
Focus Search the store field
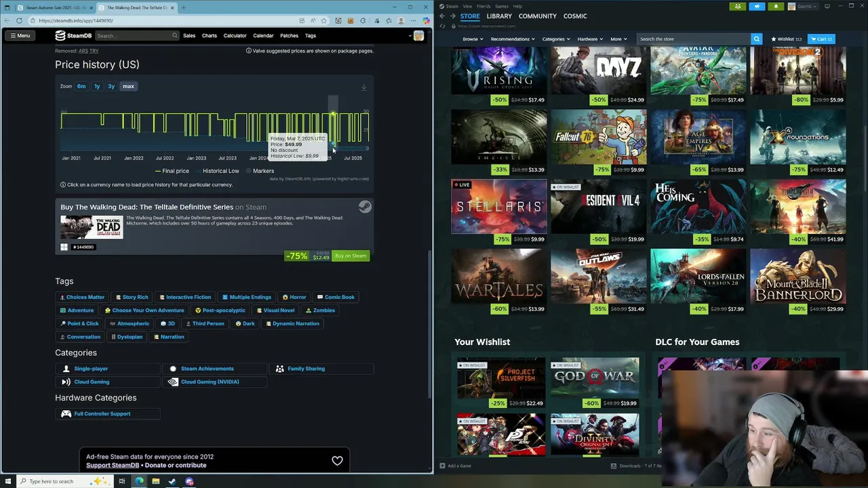coord(693,39)
